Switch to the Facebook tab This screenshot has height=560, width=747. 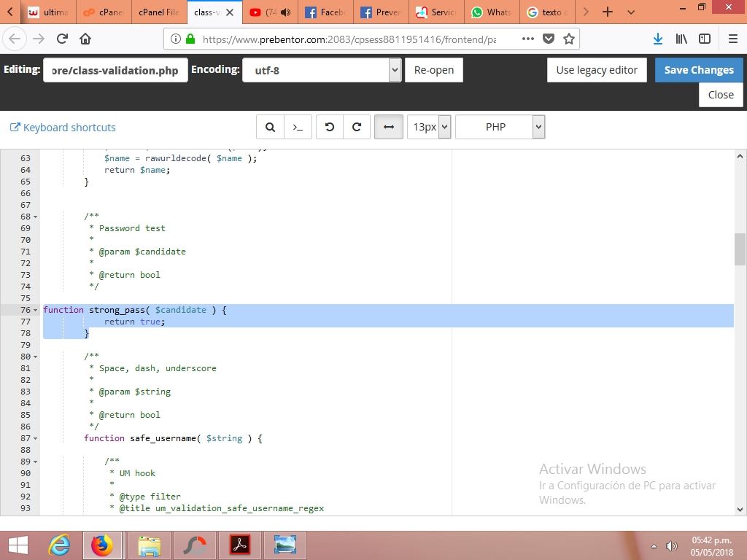pos(326,12)
